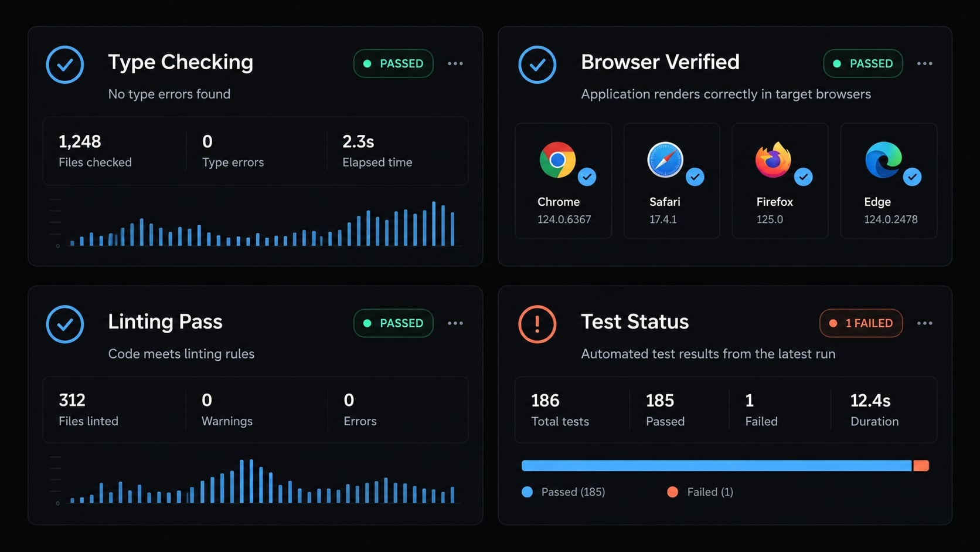Click the verified check badge on Chrome

click(x=587, y=177)
